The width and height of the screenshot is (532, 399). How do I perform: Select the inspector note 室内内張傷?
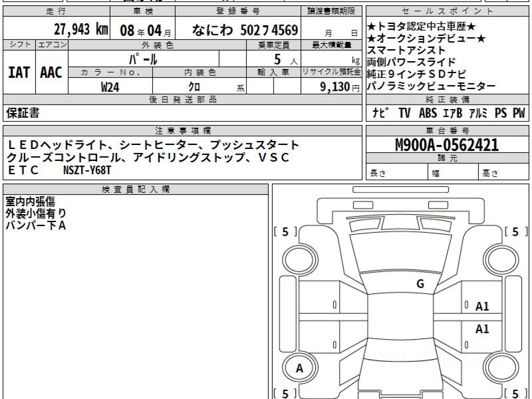30,202
